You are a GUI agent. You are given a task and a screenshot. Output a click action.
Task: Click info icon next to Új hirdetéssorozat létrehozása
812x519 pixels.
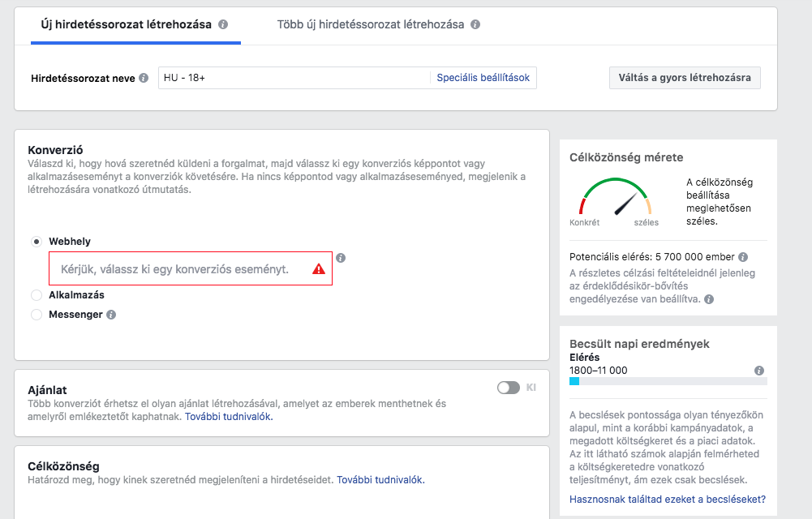coord(223,24)
